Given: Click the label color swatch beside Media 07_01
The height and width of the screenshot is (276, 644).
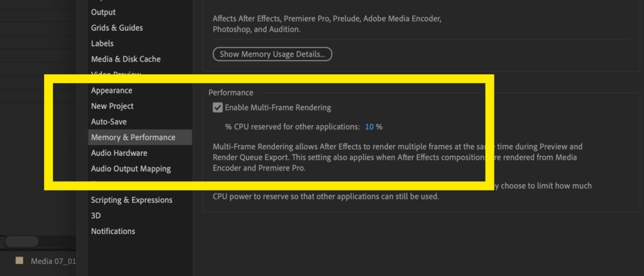Looking at the screenshot, I should (19, 260).
